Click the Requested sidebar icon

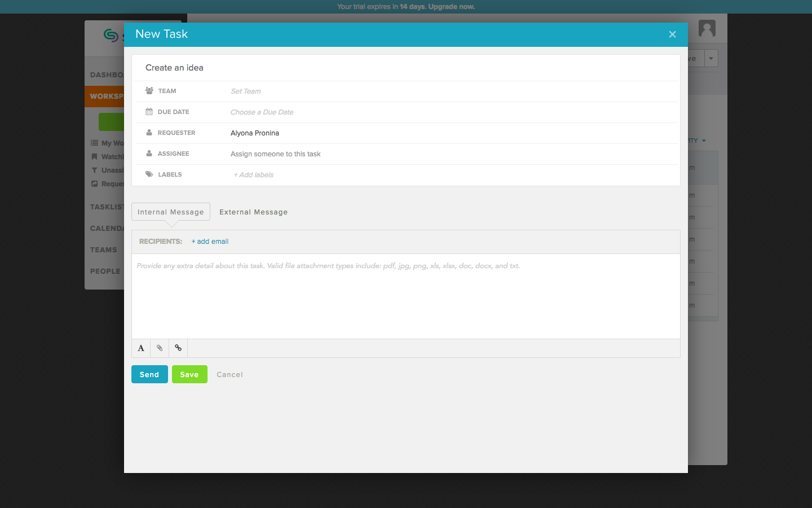(x=95, y=183)
